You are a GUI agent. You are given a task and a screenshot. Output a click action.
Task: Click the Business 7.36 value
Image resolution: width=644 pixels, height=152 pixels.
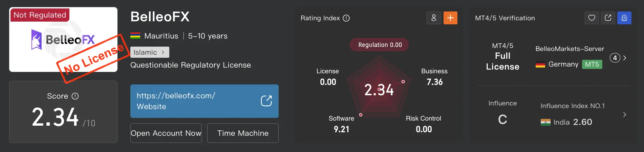click(434, 82)
